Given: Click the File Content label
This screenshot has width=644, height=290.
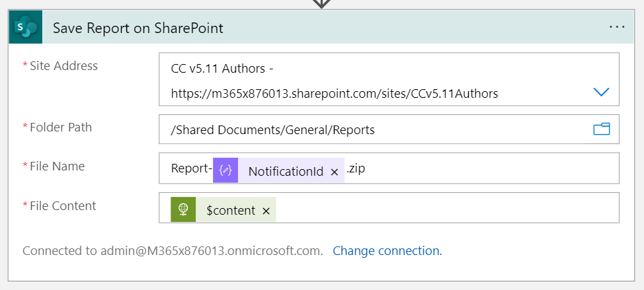Looking at the screenshot, I should tap(63, 205).
